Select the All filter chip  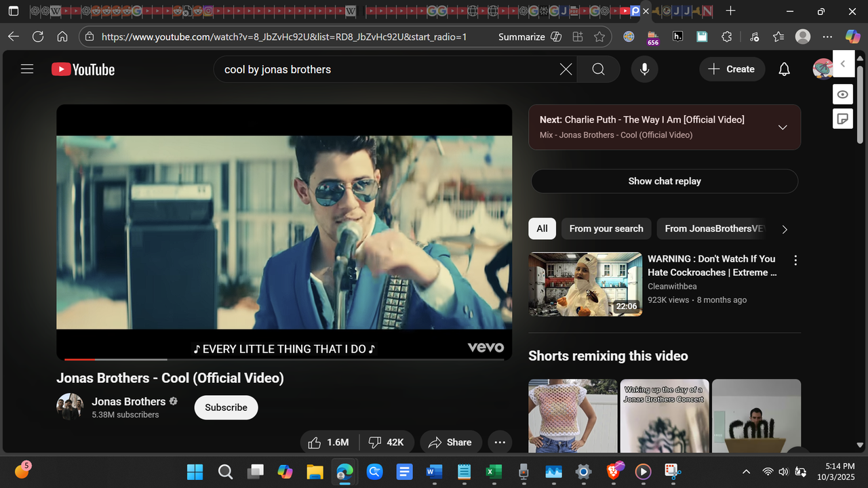tap(542, 228)
